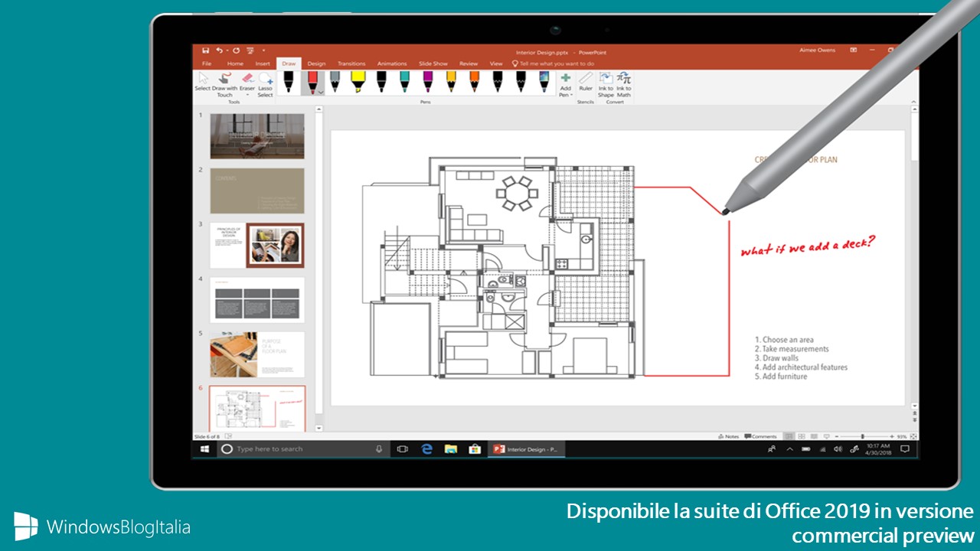Open Customize Quick Access Toolbar arrow
The width and height of the screenshot is (980, 551).
point(263,51)
